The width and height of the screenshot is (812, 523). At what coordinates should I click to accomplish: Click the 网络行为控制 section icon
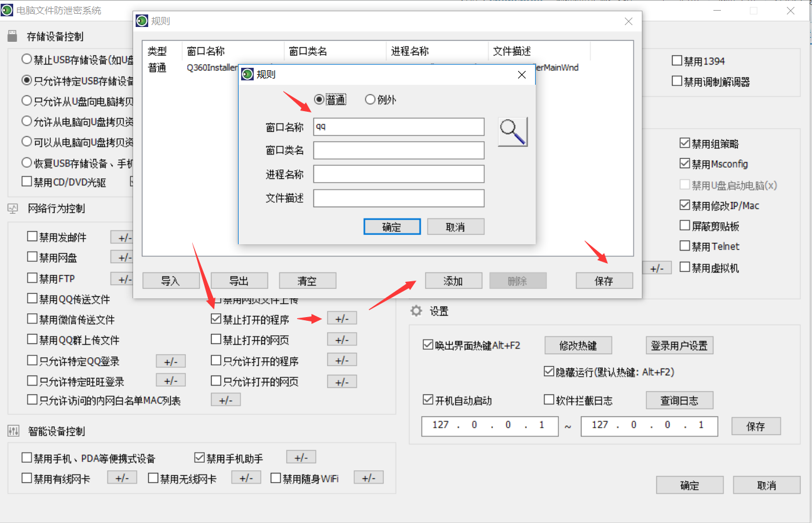click(14, 209)
